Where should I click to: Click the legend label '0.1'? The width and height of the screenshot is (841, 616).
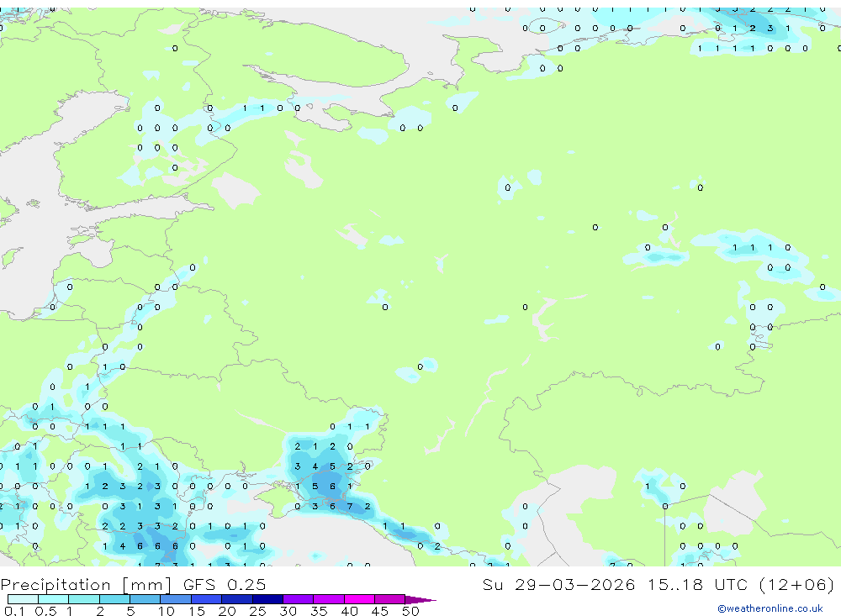tap(14, 611)
